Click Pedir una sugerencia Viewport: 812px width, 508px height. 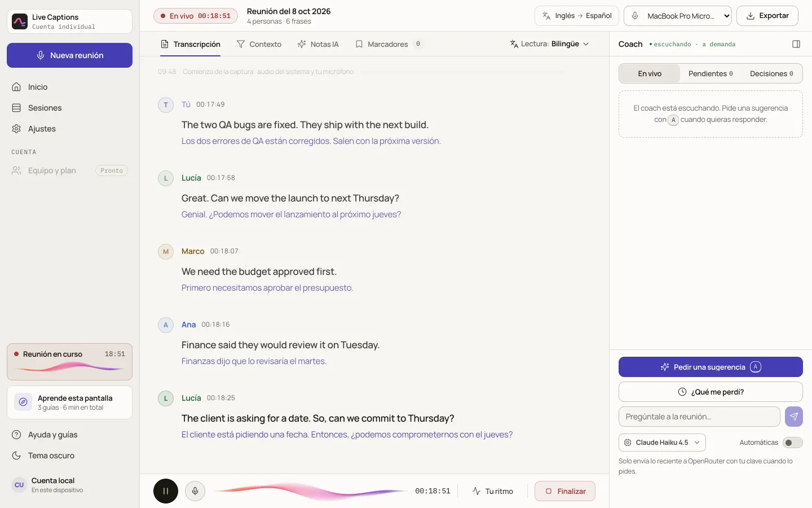710,367
